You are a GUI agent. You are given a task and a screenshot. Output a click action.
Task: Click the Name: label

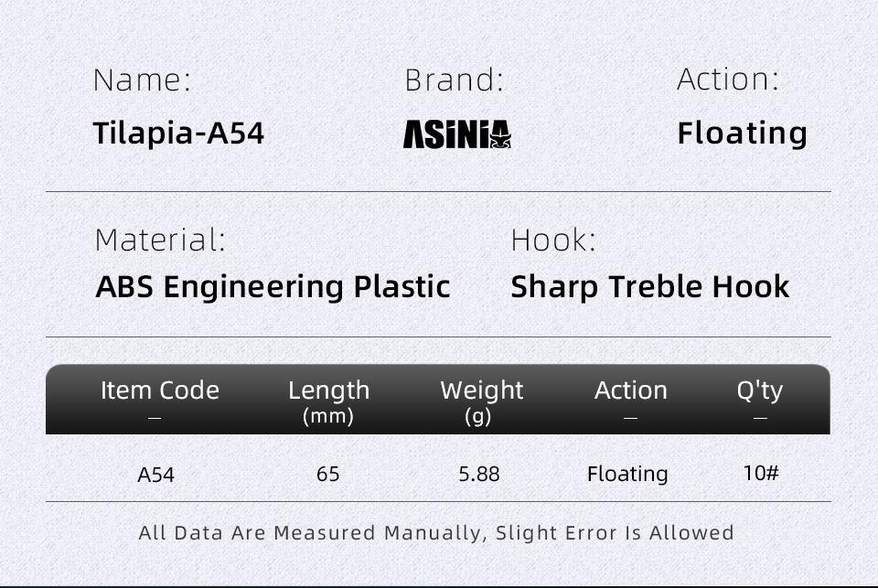142,80
